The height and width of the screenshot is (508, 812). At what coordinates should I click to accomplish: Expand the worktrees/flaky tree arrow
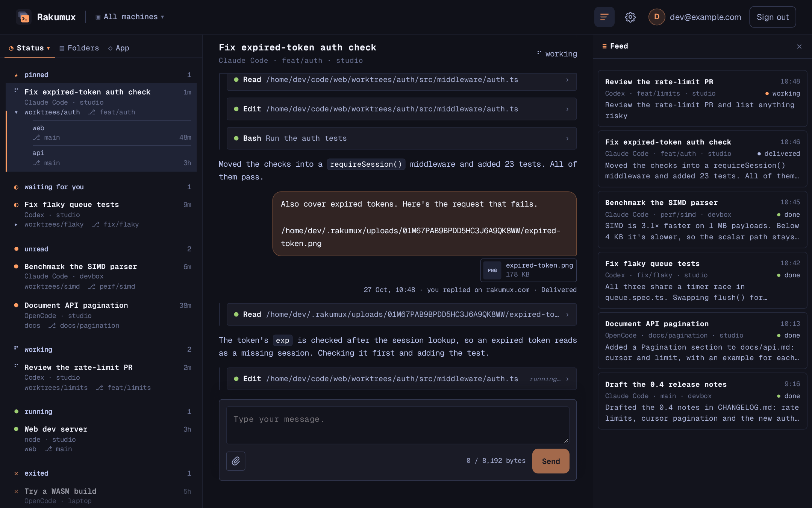[x=16, y=225]
